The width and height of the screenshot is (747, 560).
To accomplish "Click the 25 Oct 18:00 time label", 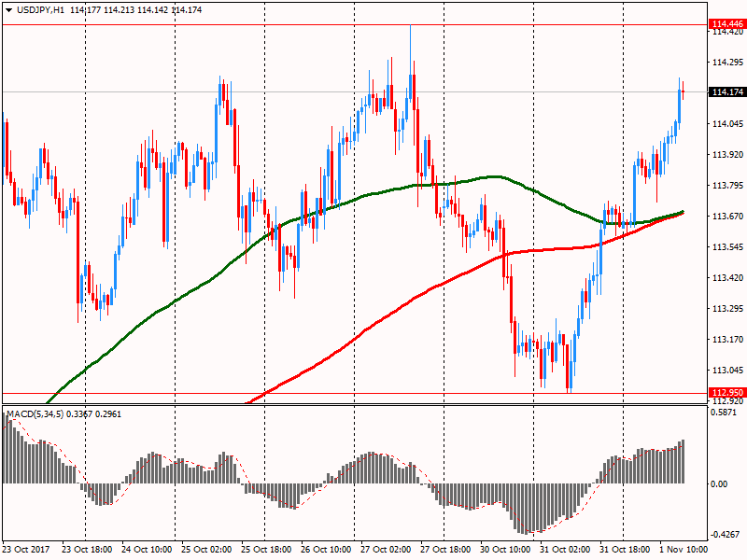I will coord(266,550).
